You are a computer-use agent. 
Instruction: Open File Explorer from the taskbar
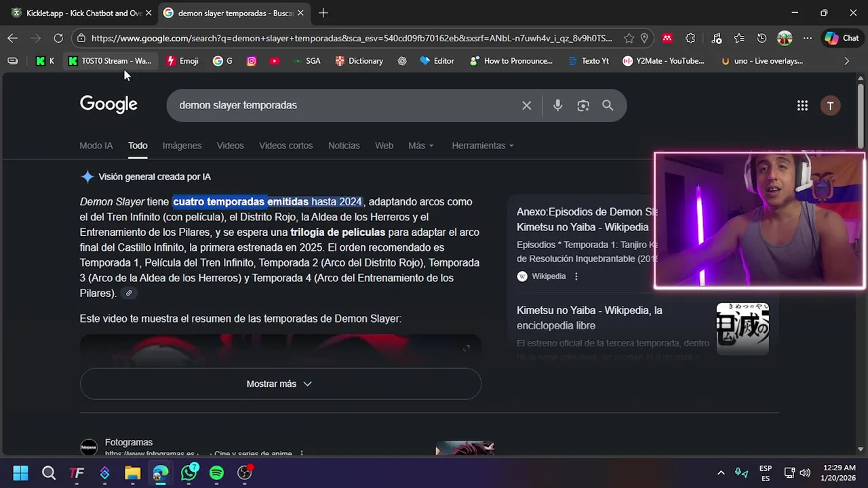(132, 472)
